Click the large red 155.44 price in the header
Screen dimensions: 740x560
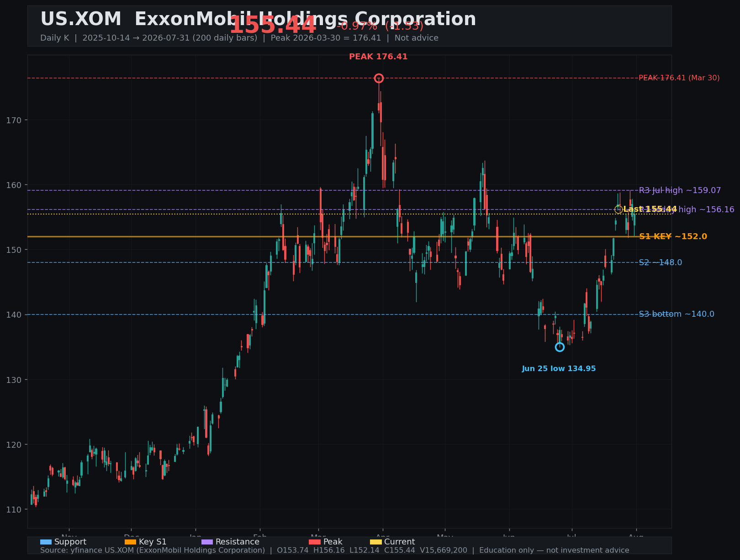click(272, 25)
